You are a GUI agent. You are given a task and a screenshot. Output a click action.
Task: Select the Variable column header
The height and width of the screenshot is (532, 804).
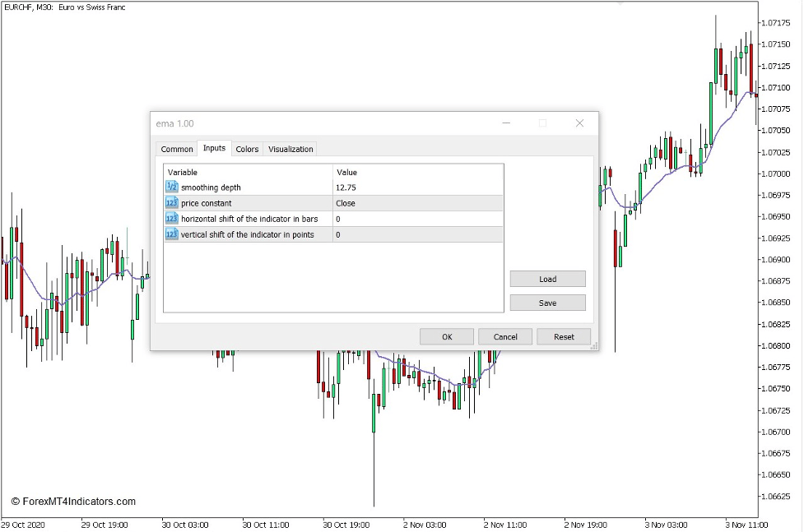click(x=181, y=172)
